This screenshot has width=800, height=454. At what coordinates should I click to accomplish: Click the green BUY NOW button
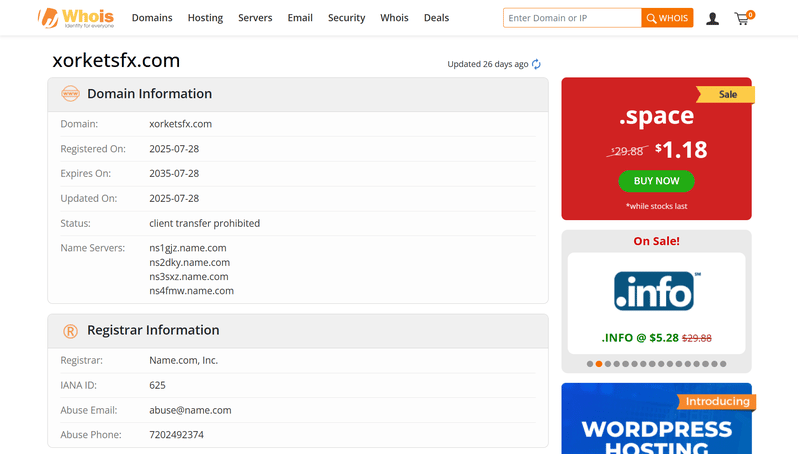click(656, 181)
